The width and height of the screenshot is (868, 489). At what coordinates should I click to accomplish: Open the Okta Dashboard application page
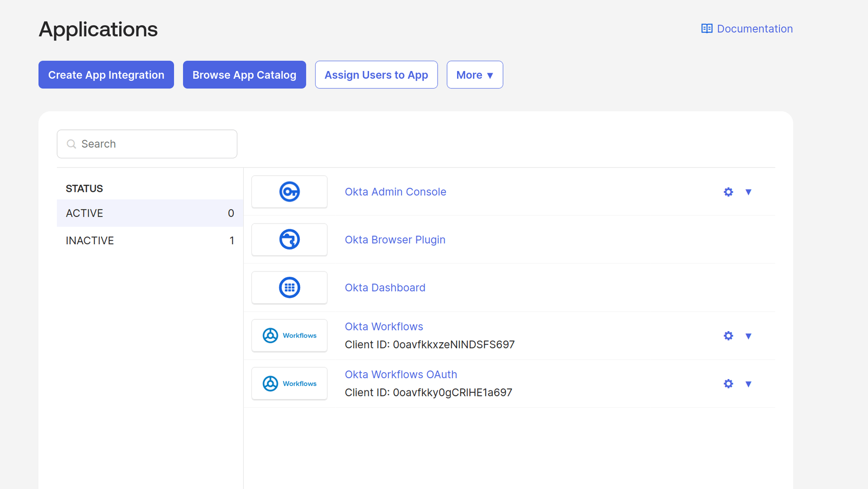click(x=385, y=287)
